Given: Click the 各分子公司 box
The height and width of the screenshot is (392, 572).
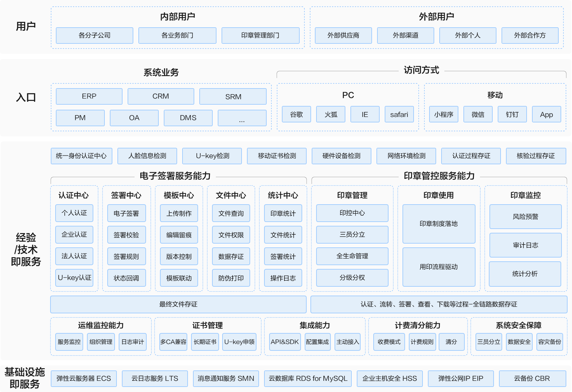Looking at the screenshot, I should pos(95,35).
